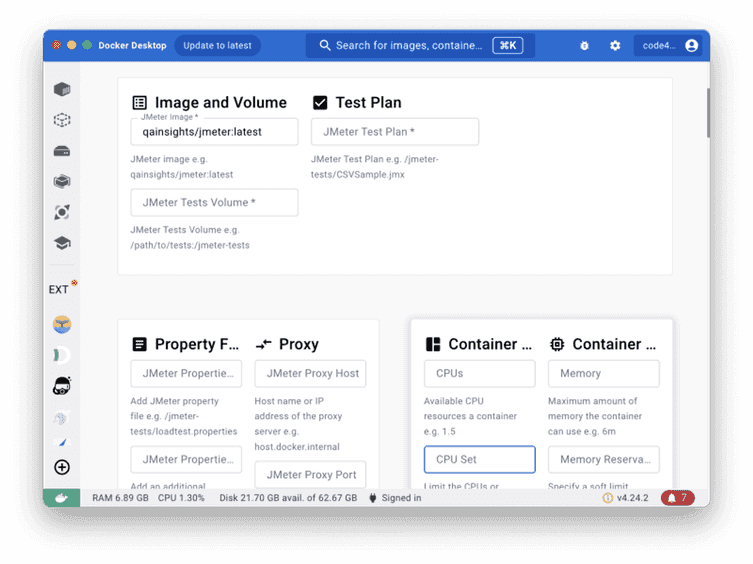The image size is (753, 564).
Task: Toggle the Test Plan checkbox icon
Action: tap(320, 103)
